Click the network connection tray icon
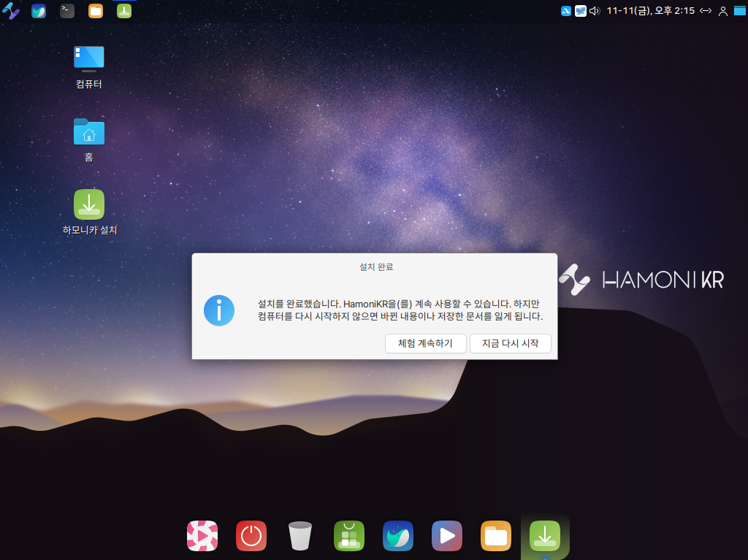This screenshot has width=748, height=560. coord(706,11)
